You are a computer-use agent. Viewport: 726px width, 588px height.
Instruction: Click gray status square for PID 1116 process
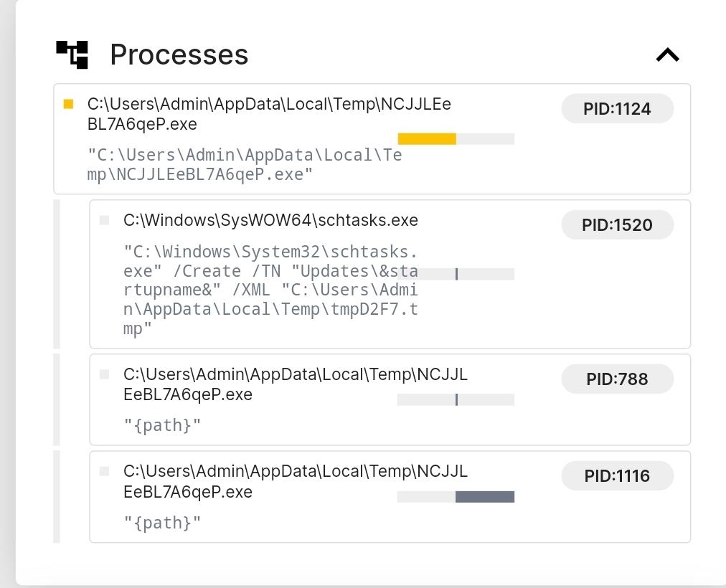click(x=105, y=471)
